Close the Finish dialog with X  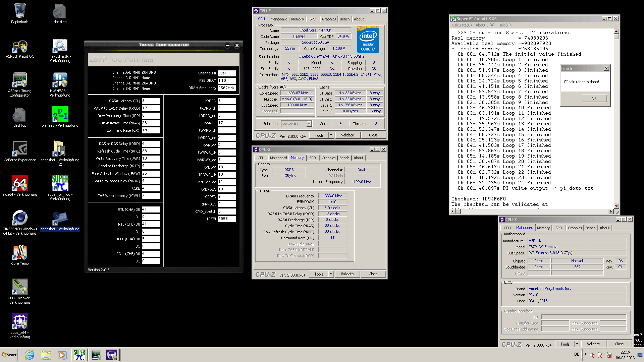[606, 68]
